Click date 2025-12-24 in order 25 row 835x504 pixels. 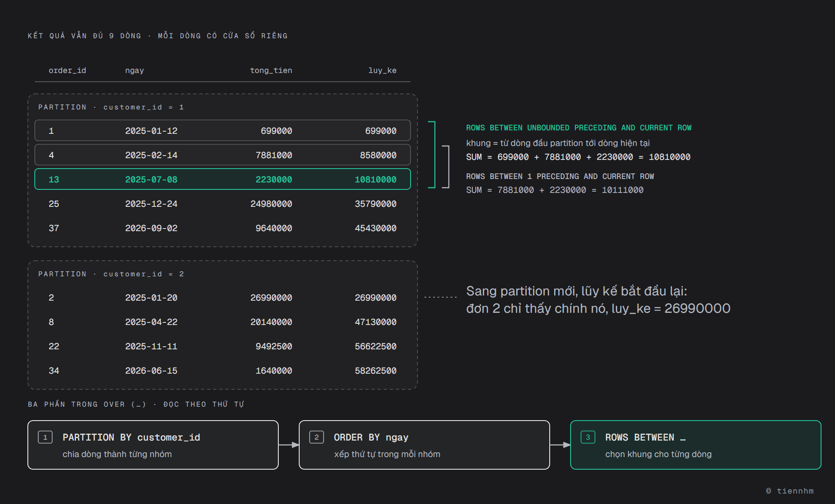click(151, 204)
